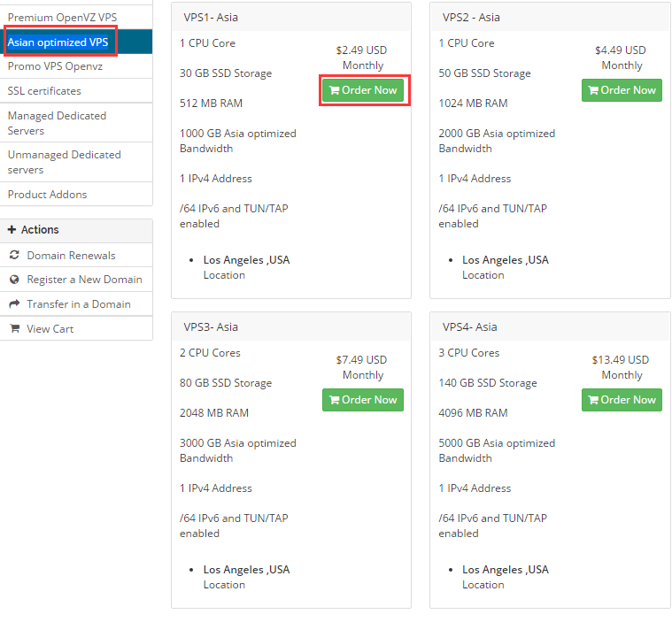Order the VPS3- Asia plan
The width and height of the screenshot is (672, 622).
point(363,400)
